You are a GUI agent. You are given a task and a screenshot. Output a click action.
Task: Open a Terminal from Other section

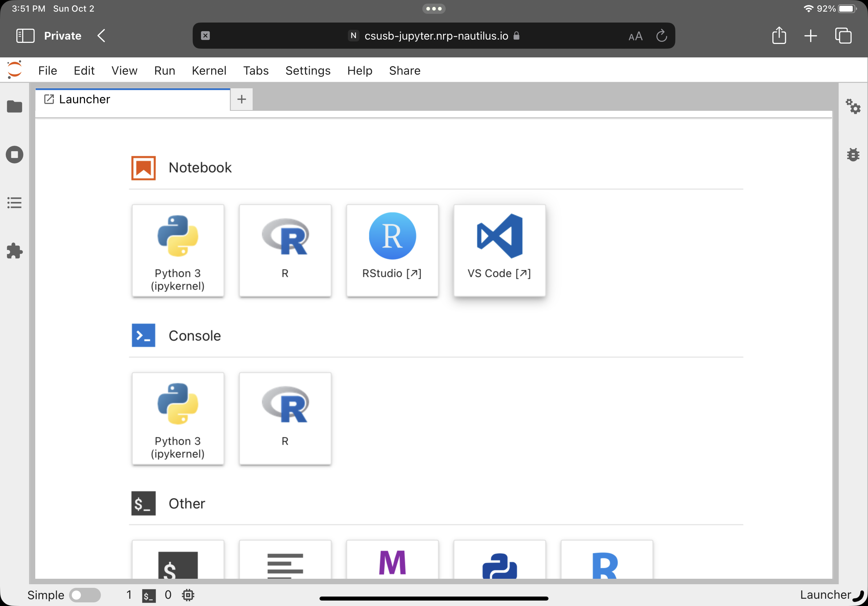point(178,559)
